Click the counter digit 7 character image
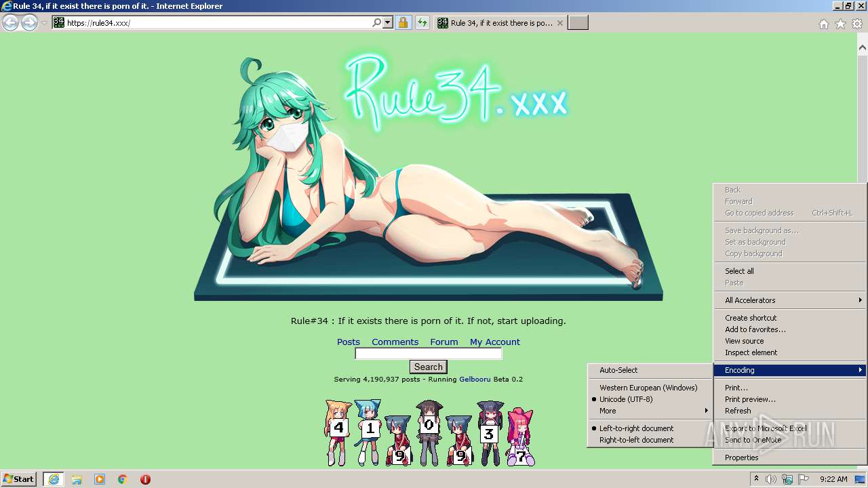Screen dimensions: 868x488 point(520,436)
